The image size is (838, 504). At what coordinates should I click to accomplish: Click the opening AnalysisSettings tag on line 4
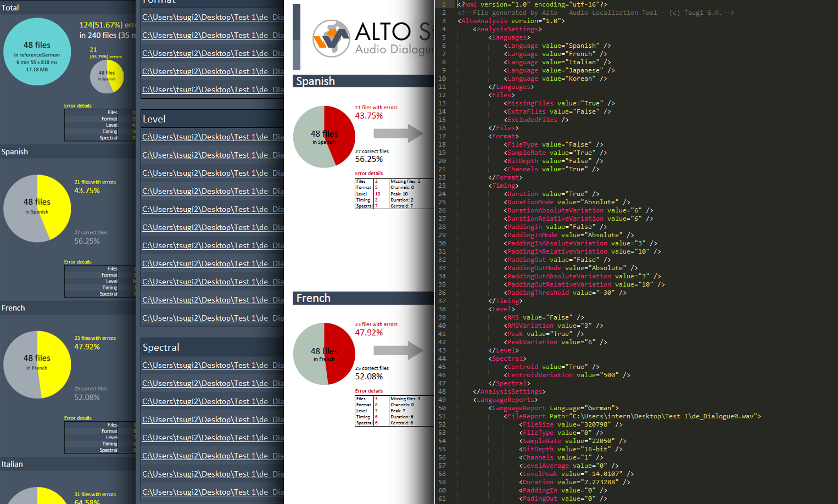(507, 29)
